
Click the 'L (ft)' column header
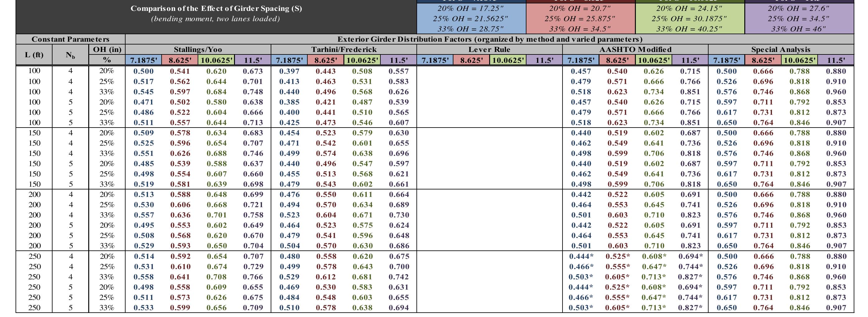point(34,55)
